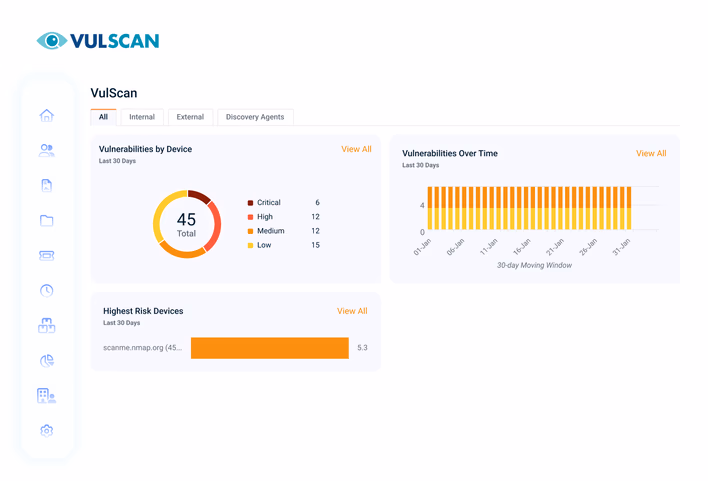
Task: Click the 26-Jan axis label
Action: 588,247
